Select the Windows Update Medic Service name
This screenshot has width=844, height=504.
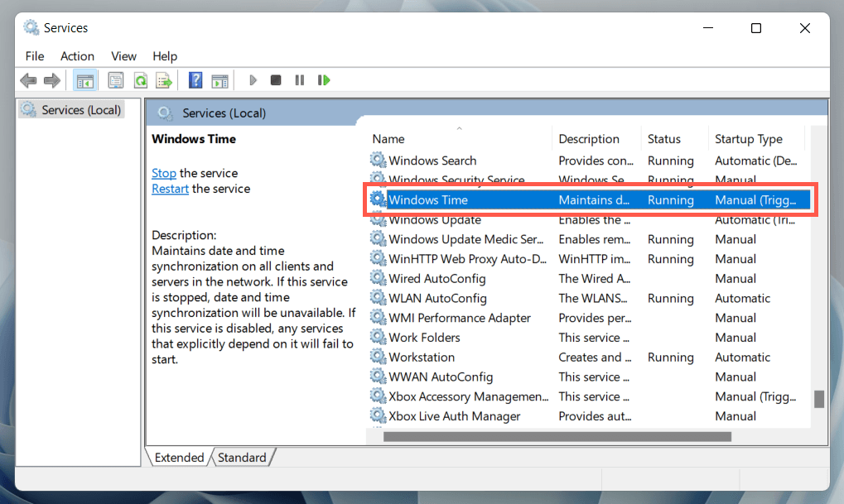click(466, 239)
